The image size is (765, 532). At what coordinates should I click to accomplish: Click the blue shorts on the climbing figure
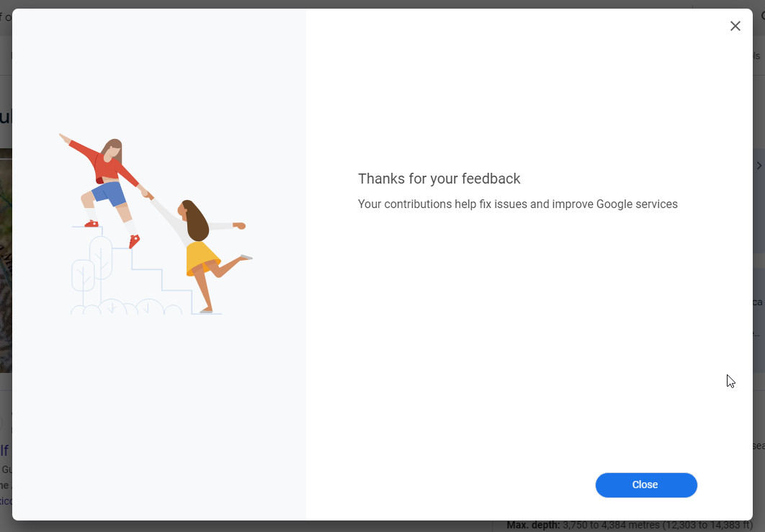pyautogui.click(x=109, y=194)
